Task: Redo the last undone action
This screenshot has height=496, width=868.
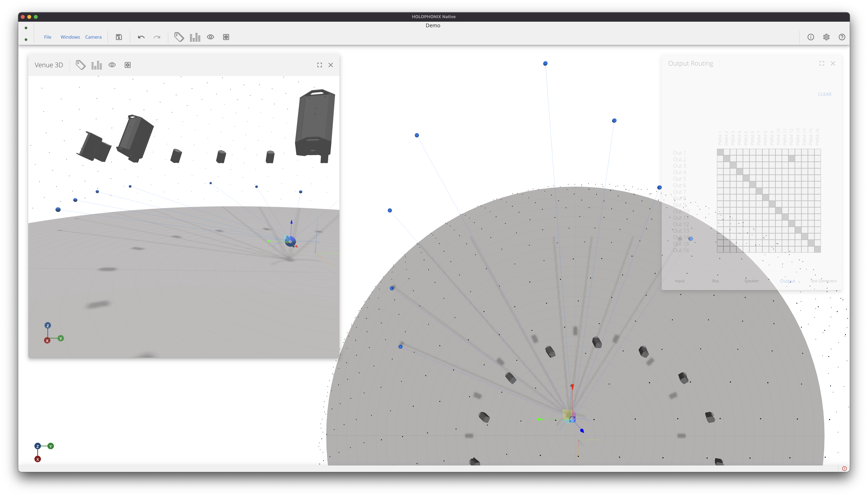Action: pyautogui.click(x=157, y=37)
